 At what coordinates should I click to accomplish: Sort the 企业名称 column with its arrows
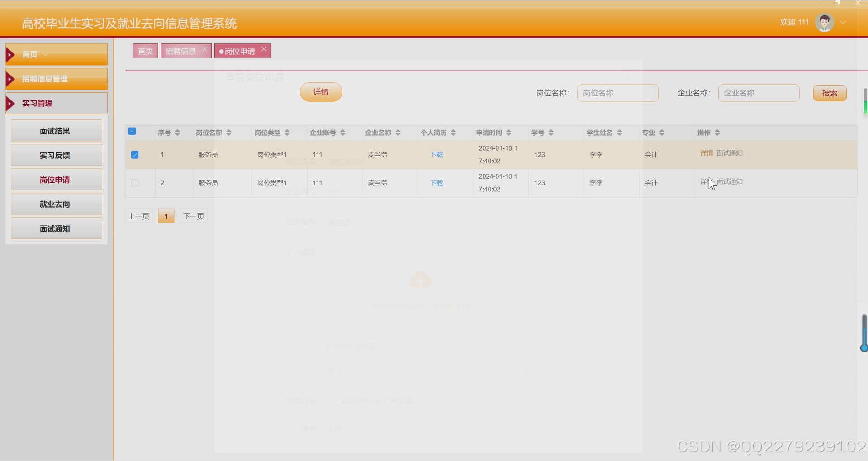[x=398, y=132]
